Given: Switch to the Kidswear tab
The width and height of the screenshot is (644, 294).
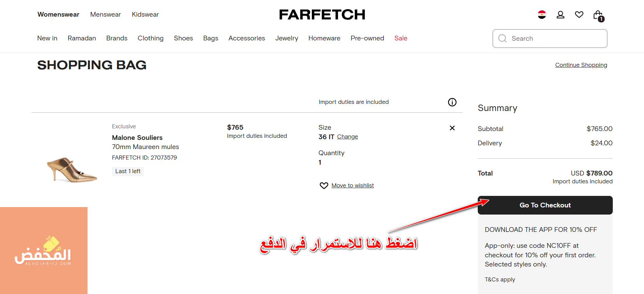Looking at the screenshot, I should (x=145, y=15).
